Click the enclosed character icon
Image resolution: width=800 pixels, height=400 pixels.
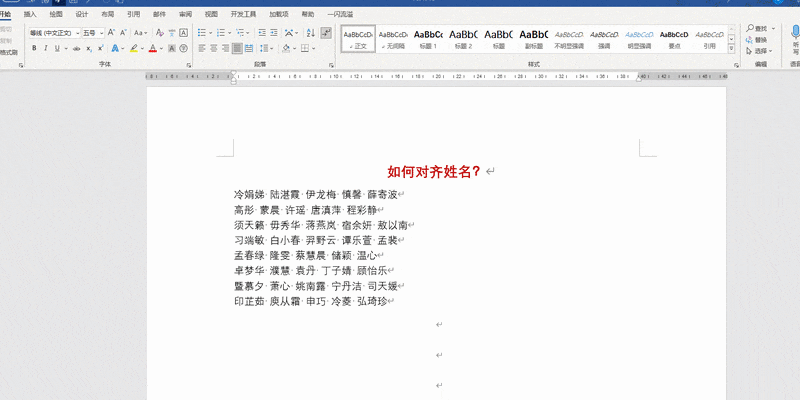coord(183,48)
